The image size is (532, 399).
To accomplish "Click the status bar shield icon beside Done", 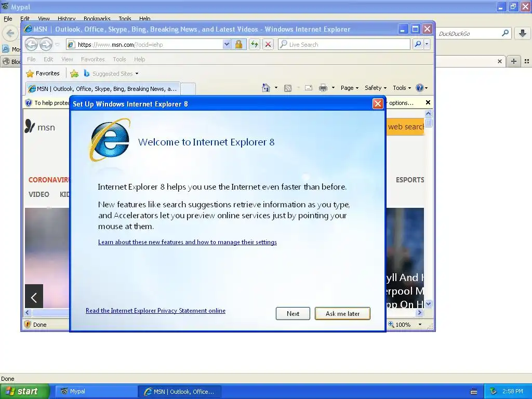I will point(28,324).
